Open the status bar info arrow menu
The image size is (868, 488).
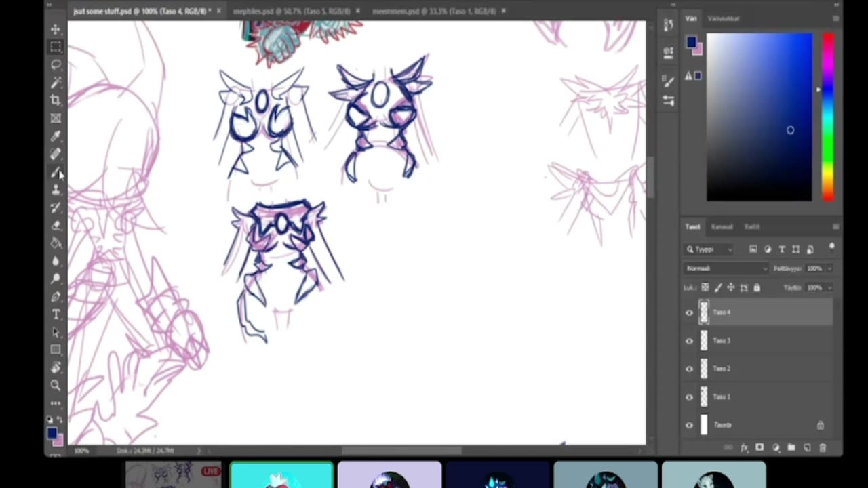tap(199, 451)
